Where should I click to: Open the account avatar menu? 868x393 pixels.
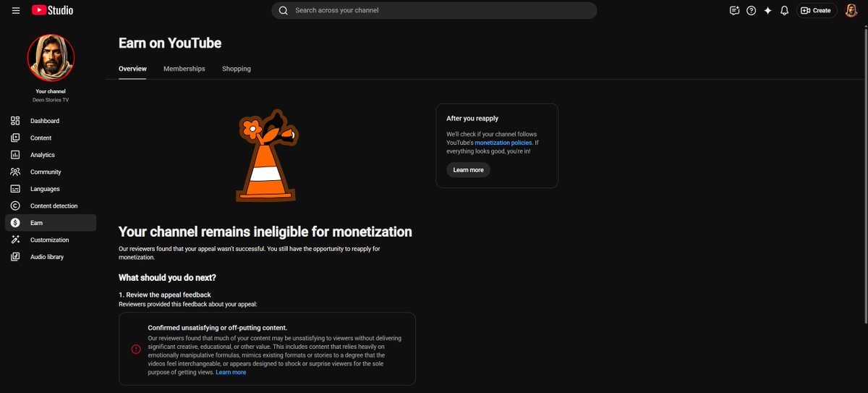851,10
